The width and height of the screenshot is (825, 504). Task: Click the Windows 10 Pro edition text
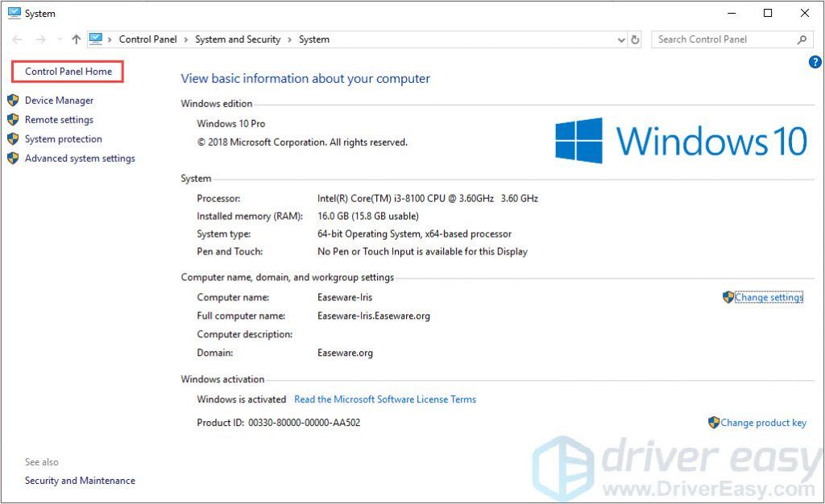pyautogui.click(x=231, y=123)
